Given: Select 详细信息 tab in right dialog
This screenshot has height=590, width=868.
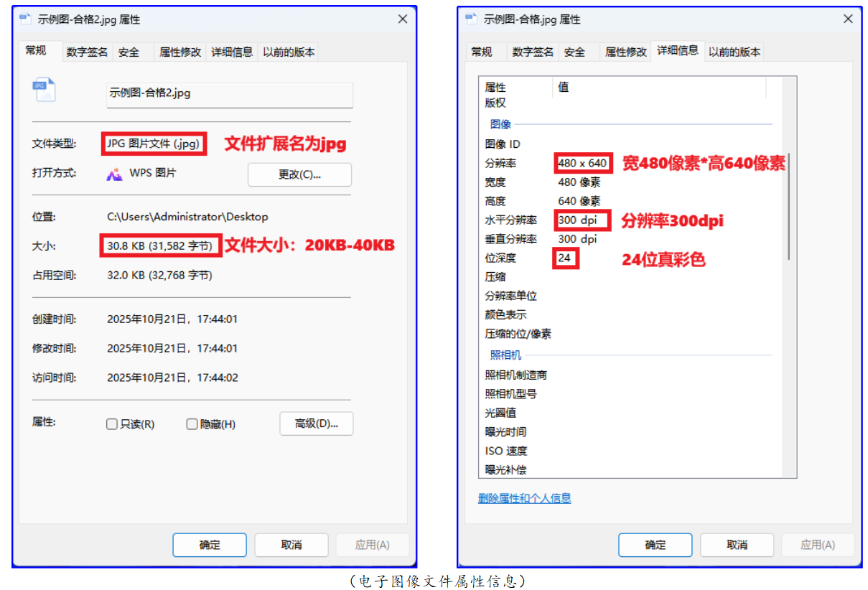Looking at the screenshot, I should [678, 50].
